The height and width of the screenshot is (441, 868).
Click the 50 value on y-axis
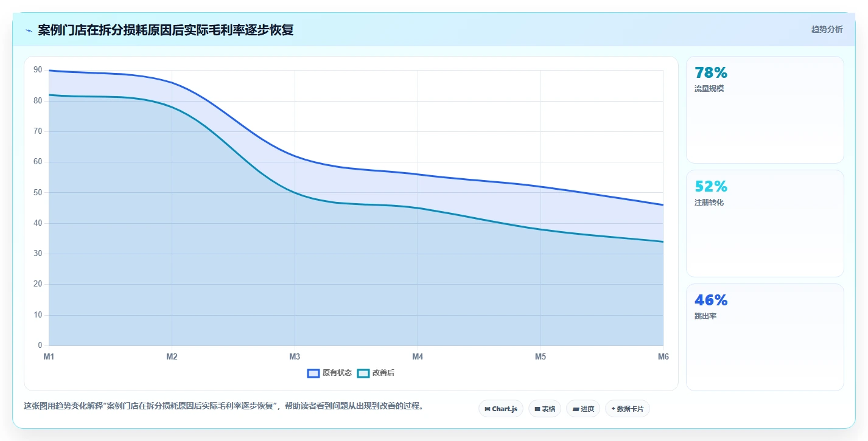(x=38, y=193)
